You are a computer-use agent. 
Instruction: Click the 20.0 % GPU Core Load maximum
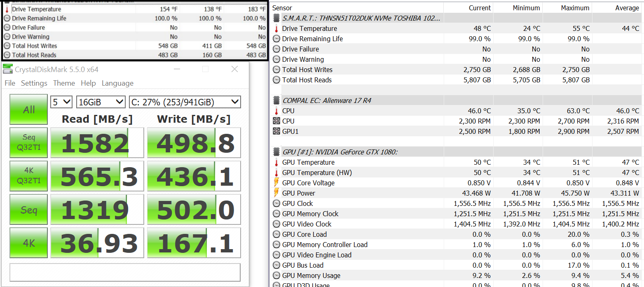578,234
